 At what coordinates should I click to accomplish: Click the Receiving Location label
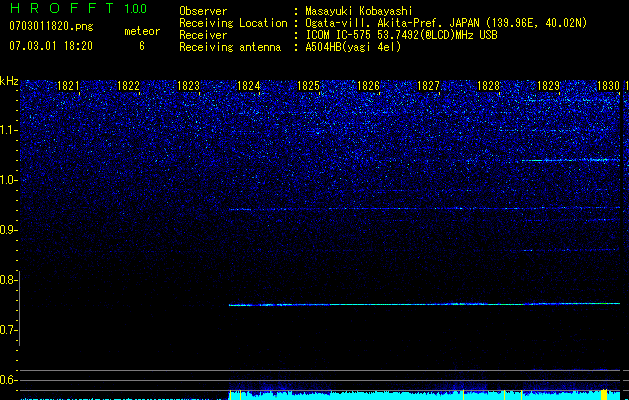[233, 23]
